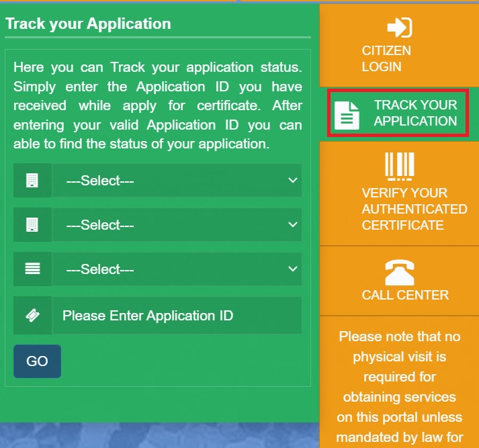Focus the Please Enter Application ID field
The image size is (479, 448).
click(x=177, y=316)
